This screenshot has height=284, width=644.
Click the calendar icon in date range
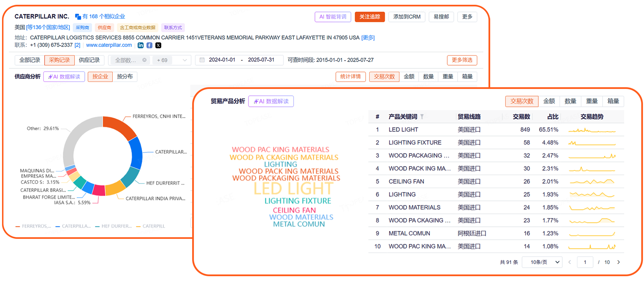202,60
